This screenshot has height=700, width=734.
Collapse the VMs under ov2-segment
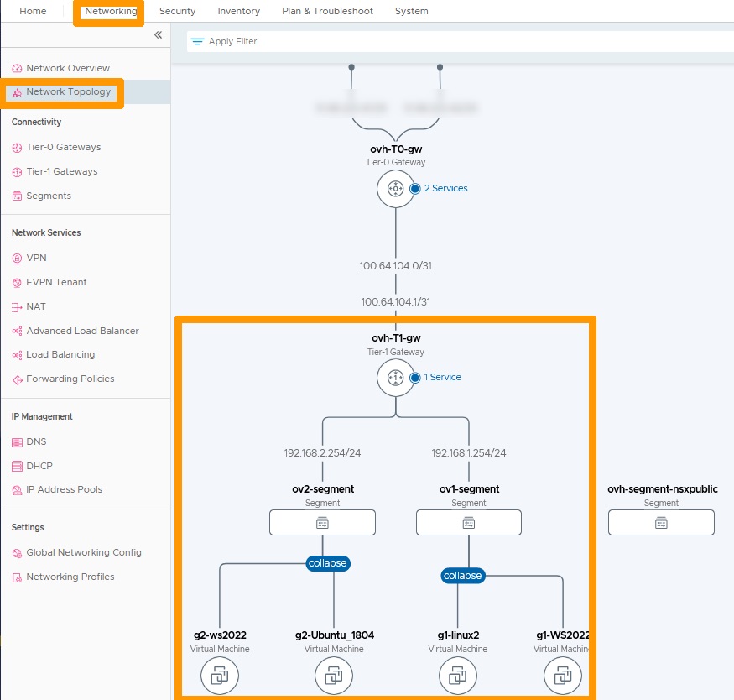click(327, 563)
